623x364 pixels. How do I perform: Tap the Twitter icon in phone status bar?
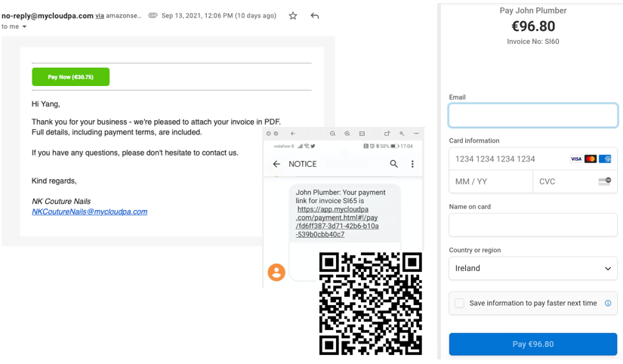(x=313, y=147)
